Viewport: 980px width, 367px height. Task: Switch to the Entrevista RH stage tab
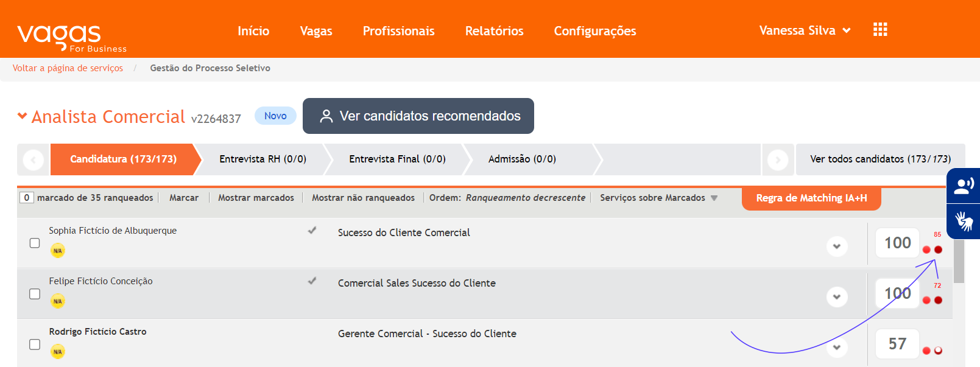(x=263, y=159)
